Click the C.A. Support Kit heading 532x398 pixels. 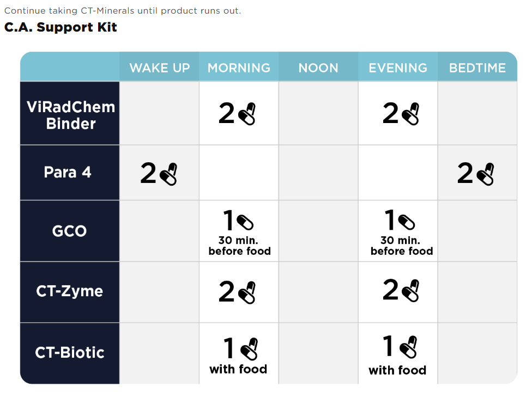pos(61,27)
